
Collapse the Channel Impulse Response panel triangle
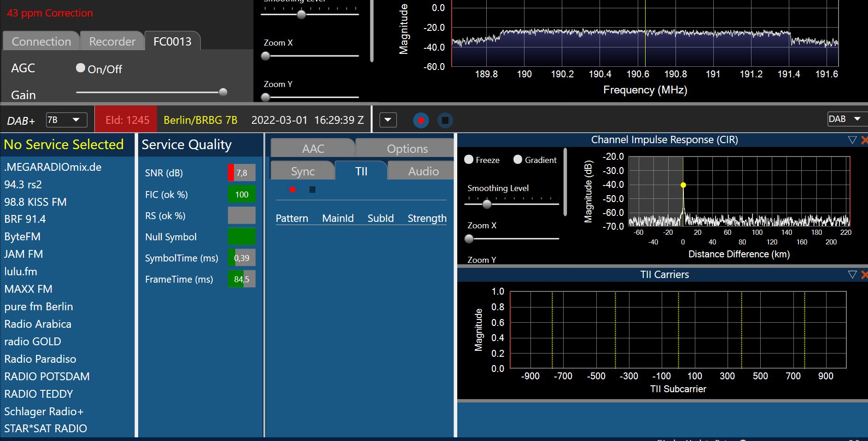852,140
